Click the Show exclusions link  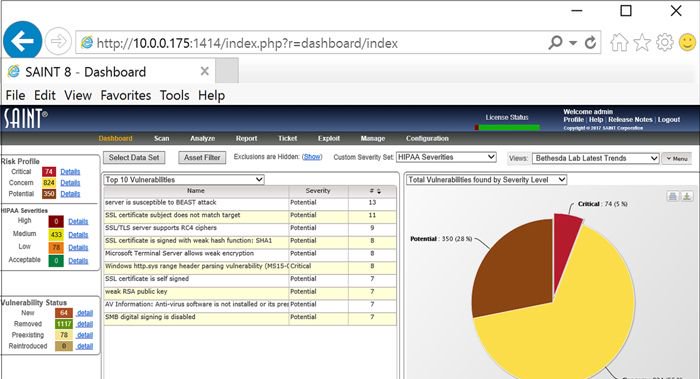[x=312, y=157]
